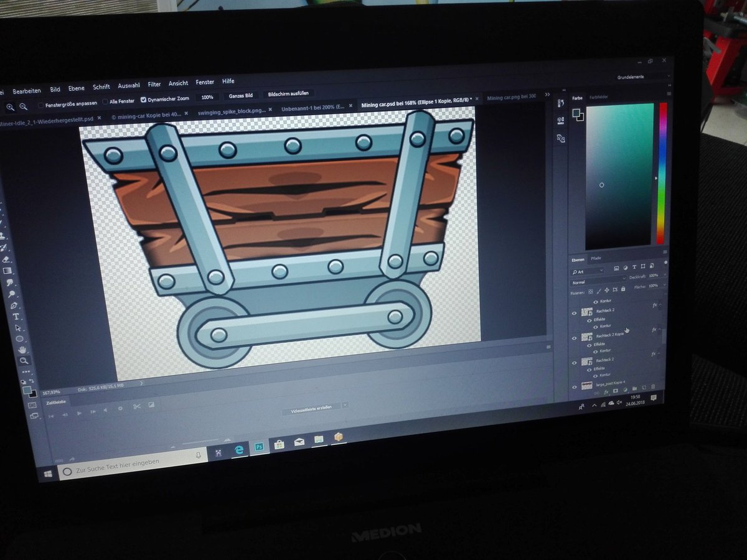
Task: Select the Pen tool in the toolbox
Action: pyautogui.click(x=14, y=306)
